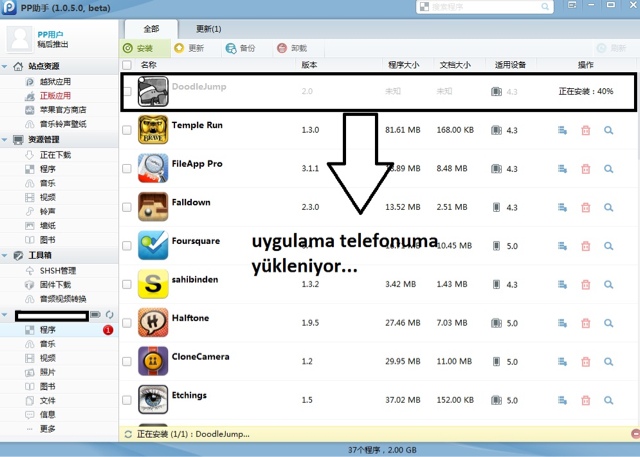
Task: Open 正版应用 in the sidebar
Action: pos(55,96)
